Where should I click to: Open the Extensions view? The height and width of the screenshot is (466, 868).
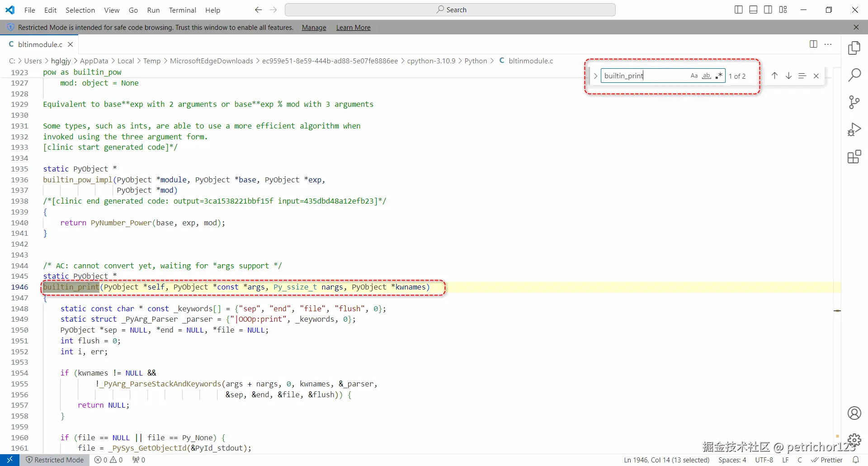[854, 157]
